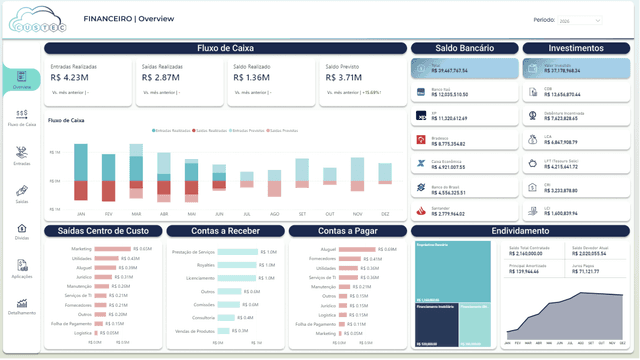Image resolution: width=640 pixels, height=360 pixels.
Task: Open the Saídas sidebar icon
Action: click(22, 191)
